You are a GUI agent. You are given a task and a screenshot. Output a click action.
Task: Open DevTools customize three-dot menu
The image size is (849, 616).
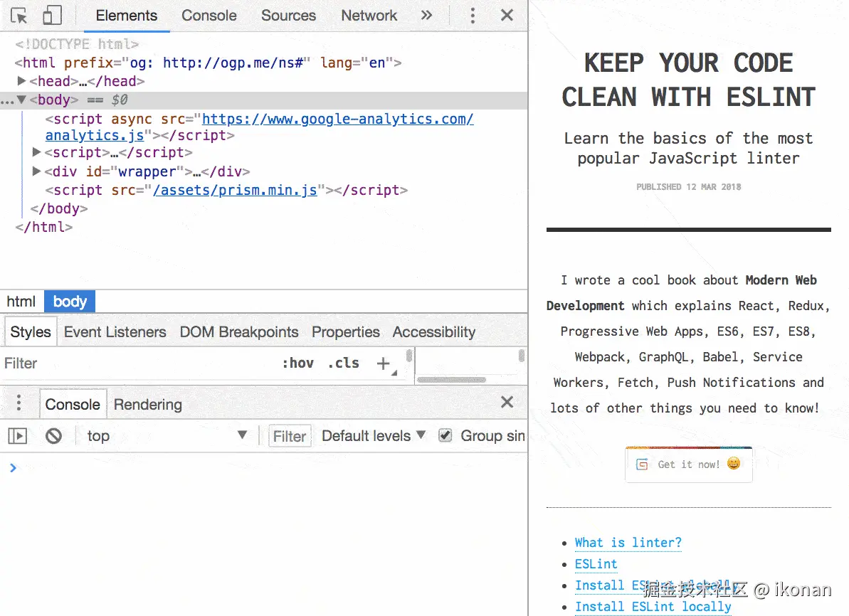click(x=473, y=15)
